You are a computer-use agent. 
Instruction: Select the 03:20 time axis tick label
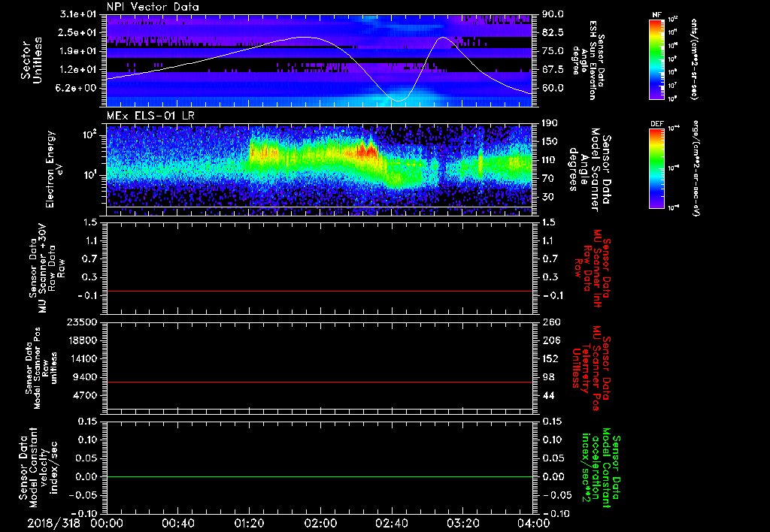pyautogui.click(x=462, y=522)
